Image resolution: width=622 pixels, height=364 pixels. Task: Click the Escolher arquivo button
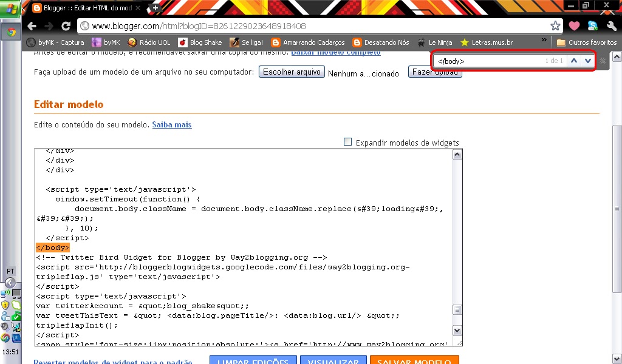click(x=292, y=72)
